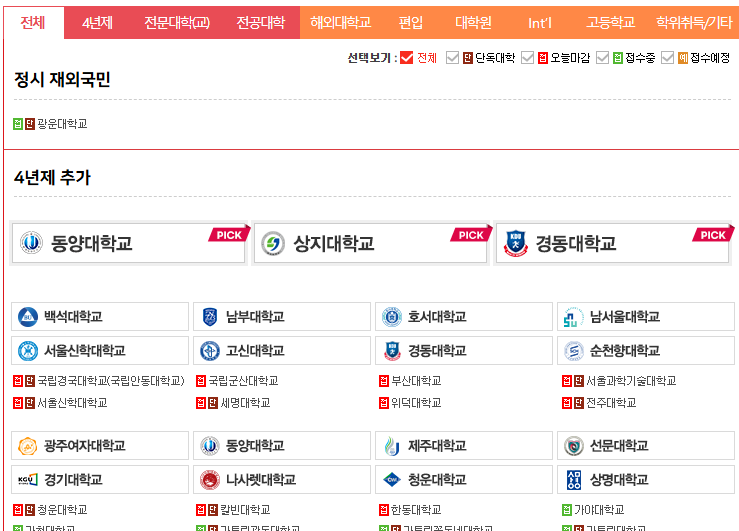Click the 단 badge beside 광운대학교
The image size is (739, 531).
tap(30, 124)
